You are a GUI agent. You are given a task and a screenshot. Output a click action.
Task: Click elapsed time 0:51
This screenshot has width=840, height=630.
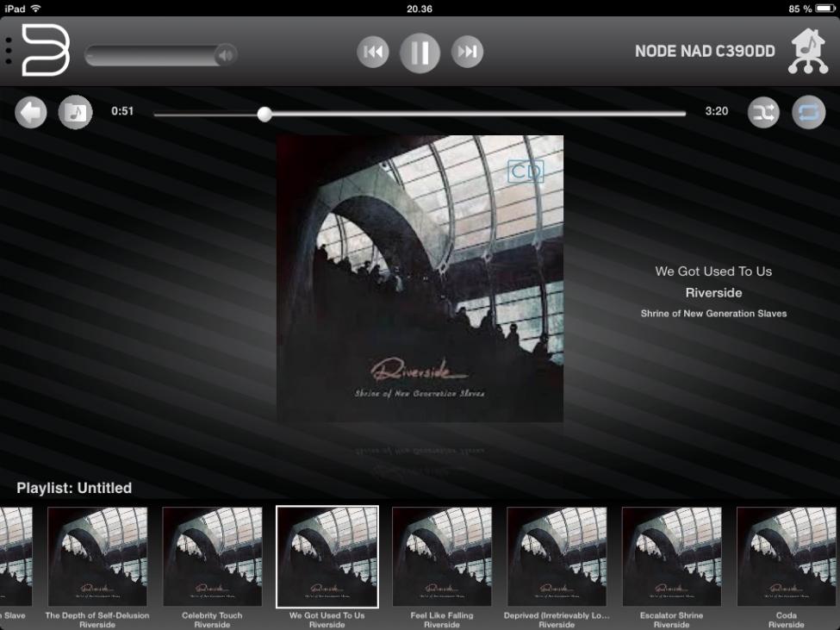tap(122, 111)
